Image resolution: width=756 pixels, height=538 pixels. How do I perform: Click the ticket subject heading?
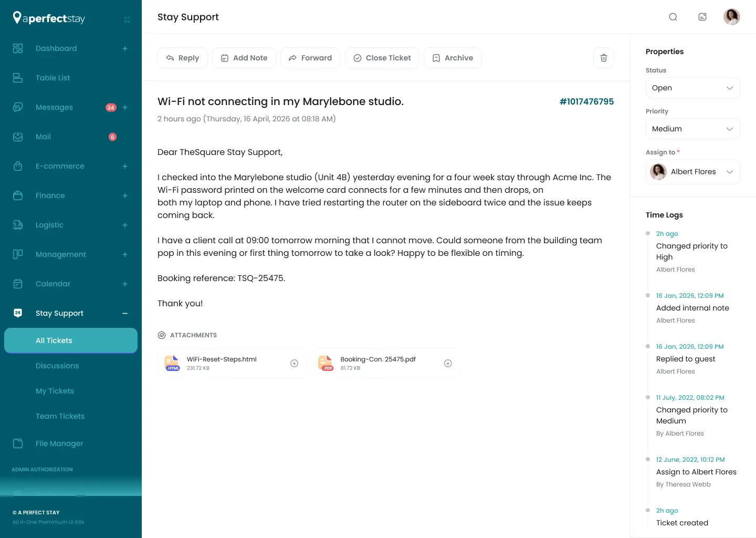(280, 101)
